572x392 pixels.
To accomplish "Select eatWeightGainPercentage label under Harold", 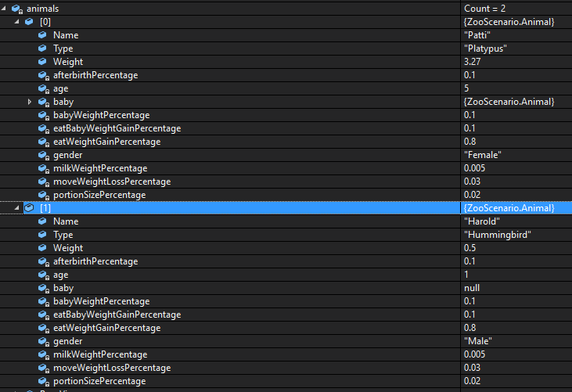I will click(x=107, y=328).
